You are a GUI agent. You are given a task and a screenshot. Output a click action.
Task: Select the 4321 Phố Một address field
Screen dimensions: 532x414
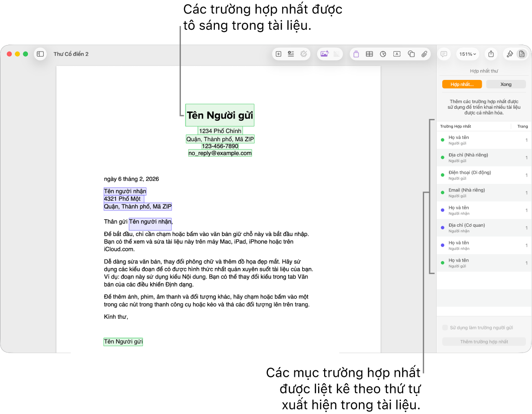[124, 199]
